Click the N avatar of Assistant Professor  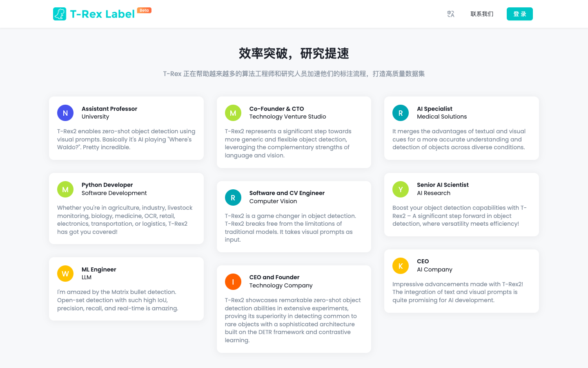pyautogui.click(x=65, y=113)
